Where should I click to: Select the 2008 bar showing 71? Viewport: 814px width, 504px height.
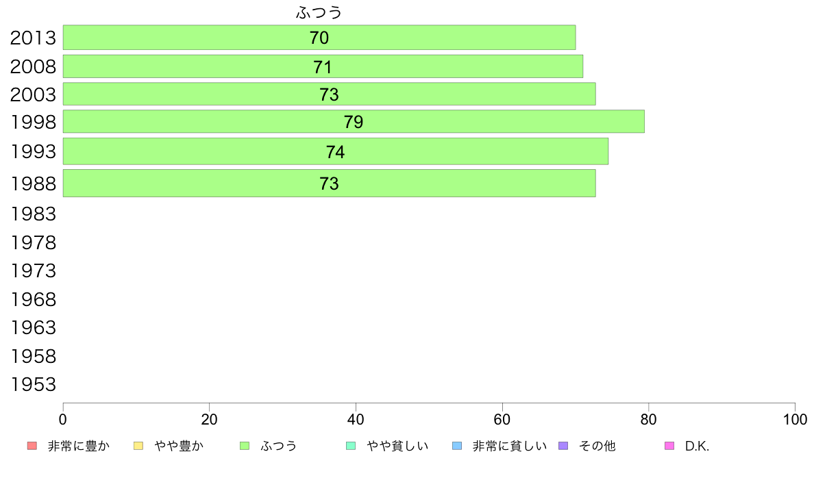tap(323, 66)
